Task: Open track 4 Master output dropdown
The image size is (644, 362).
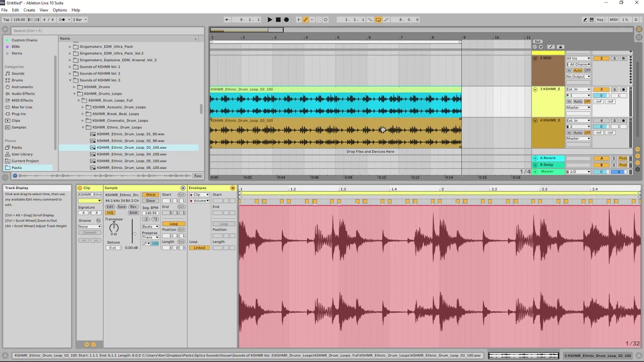Action: 578,139
